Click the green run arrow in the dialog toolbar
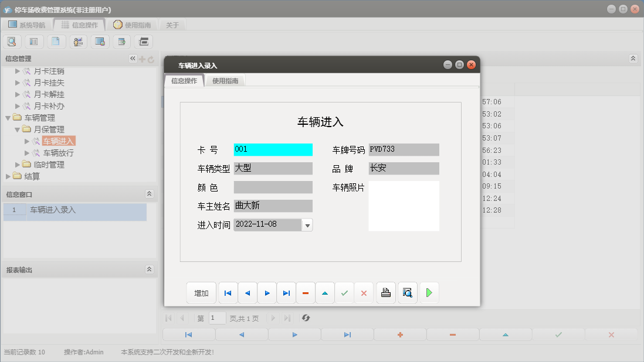644x362 pixels. (429, 292)
